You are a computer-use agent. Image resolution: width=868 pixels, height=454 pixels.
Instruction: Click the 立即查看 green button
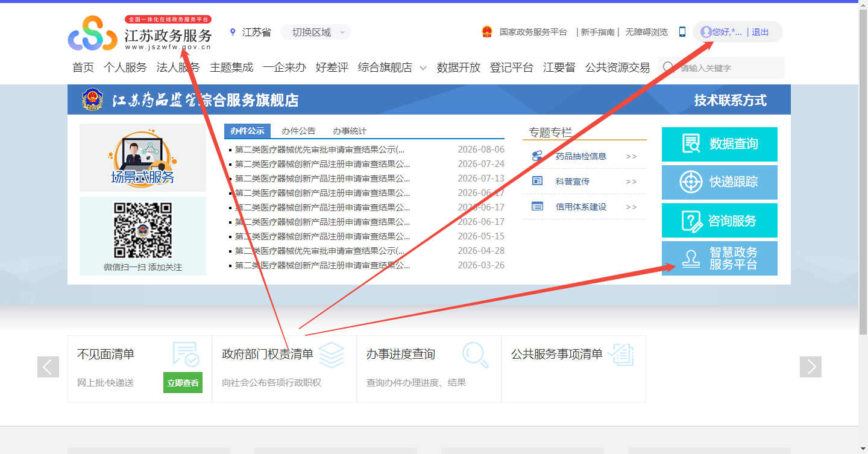point(183,382)
